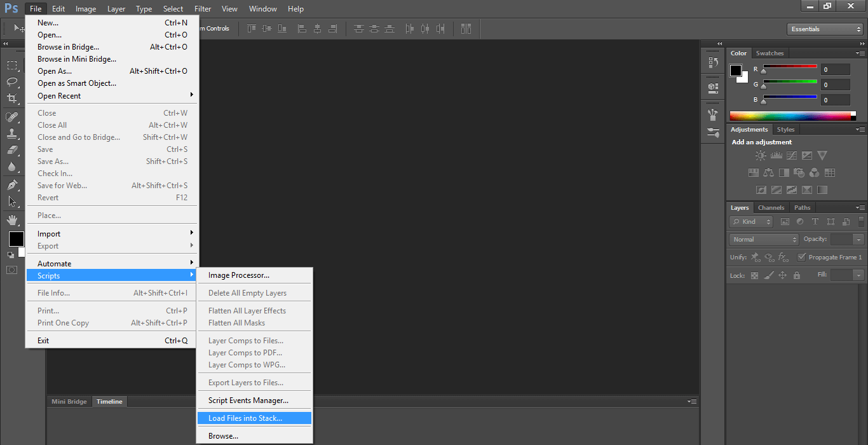Expand the Automate submenu
Screen dimensions: 868x445
click(x=112, y=264)
